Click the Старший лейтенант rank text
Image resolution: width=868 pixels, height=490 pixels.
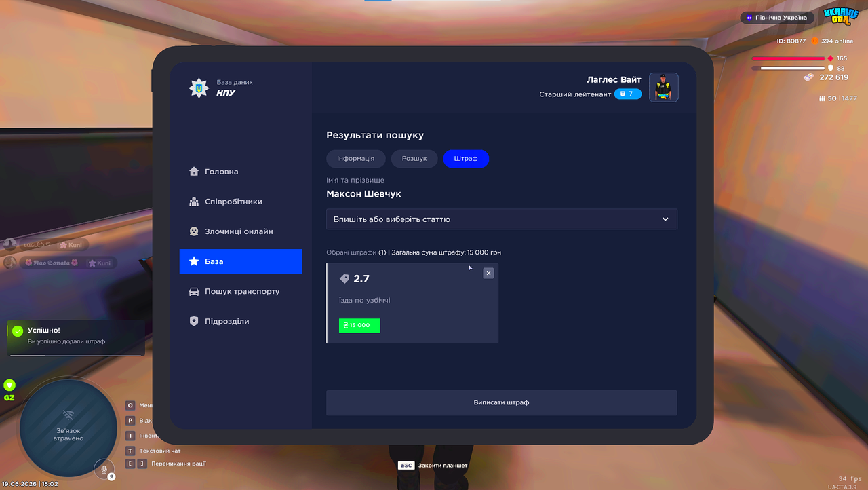click(x=575, y=94)
